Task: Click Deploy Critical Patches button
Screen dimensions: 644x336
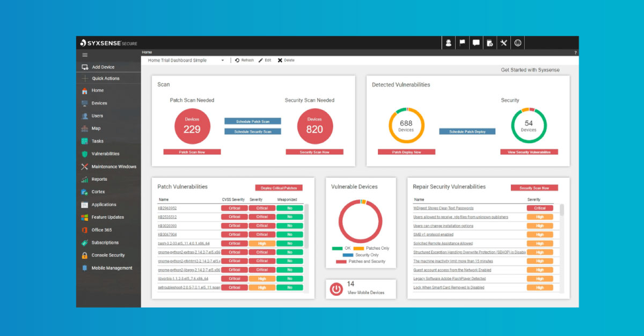Action: [x=279, y=188]
